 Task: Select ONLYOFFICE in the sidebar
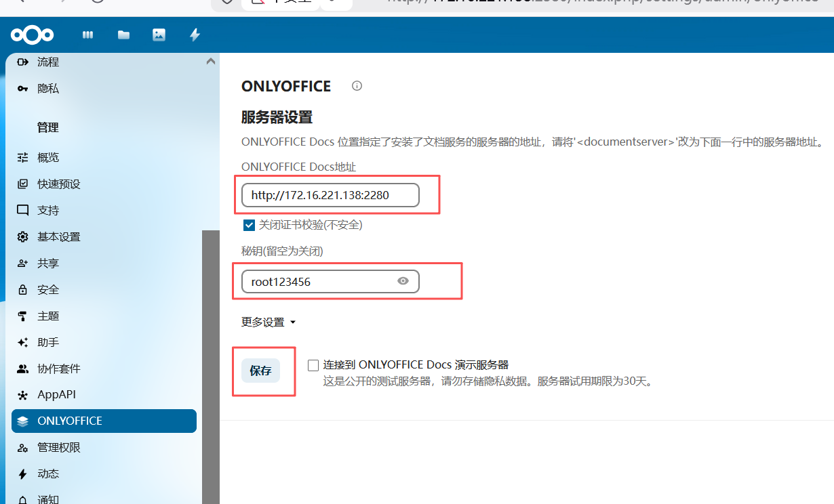[x=104, y=421]
